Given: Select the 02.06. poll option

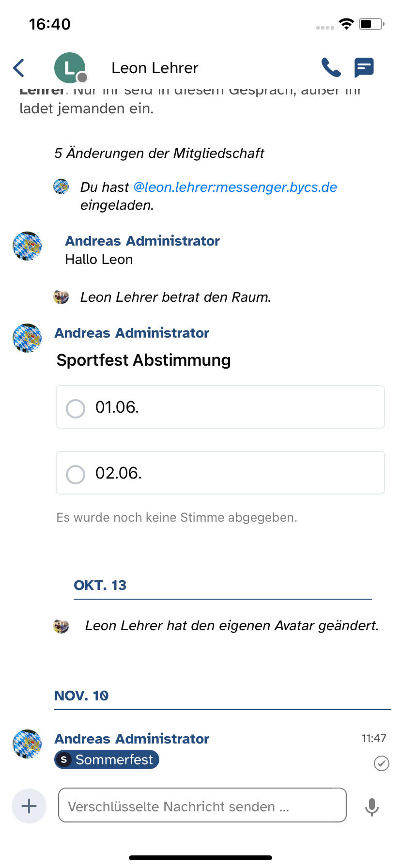Looking at the screenshot, I should tap(220, 473).
